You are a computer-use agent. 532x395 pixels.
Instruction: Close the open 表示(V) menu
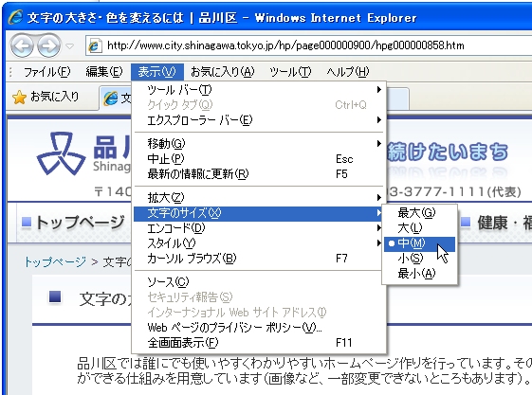(x=157, y=72)
